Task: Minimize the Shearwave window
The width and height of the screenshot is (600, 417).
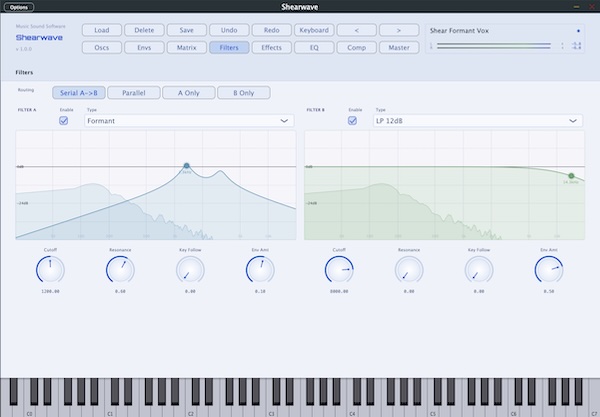Action: (x=576, y=7)
